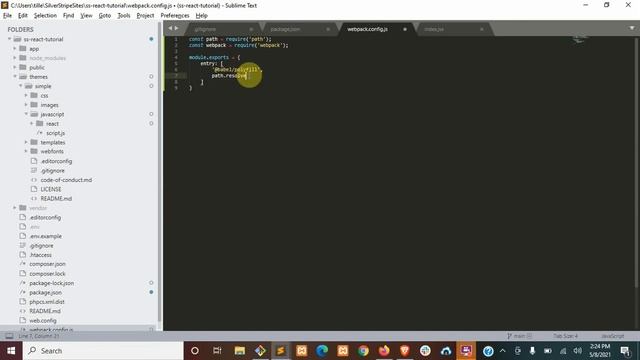Expand the templates folder
640x360 pixels.
(26, 142)
